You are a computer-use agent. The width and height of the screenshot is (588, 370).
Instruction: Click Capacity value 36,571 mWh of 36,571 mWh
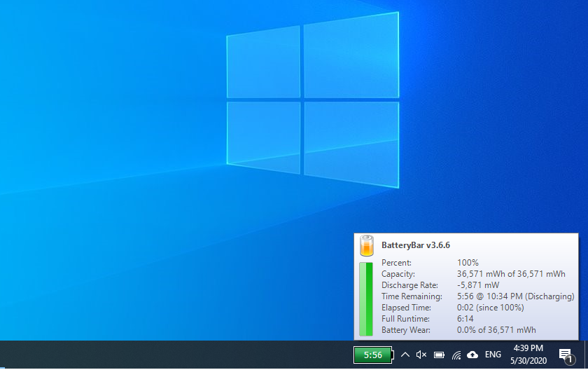[x=511, y=274]
